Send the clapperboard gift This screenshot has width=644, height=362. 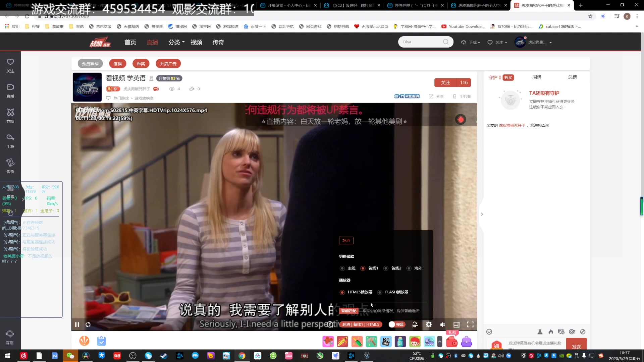coord(386,342)
